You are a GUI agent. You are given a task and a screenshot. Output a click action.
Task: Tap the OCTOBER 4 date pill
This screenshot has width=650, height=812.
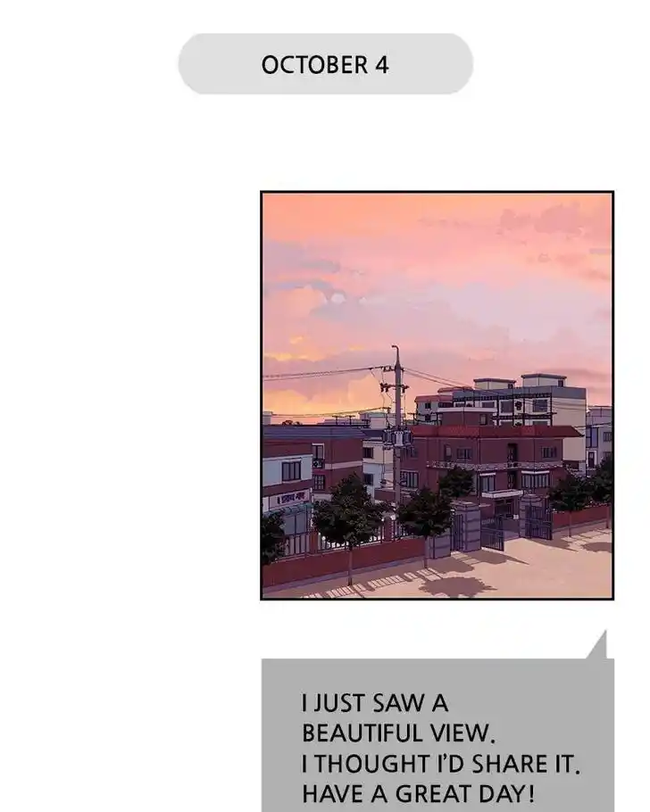[x=326, y=64]
